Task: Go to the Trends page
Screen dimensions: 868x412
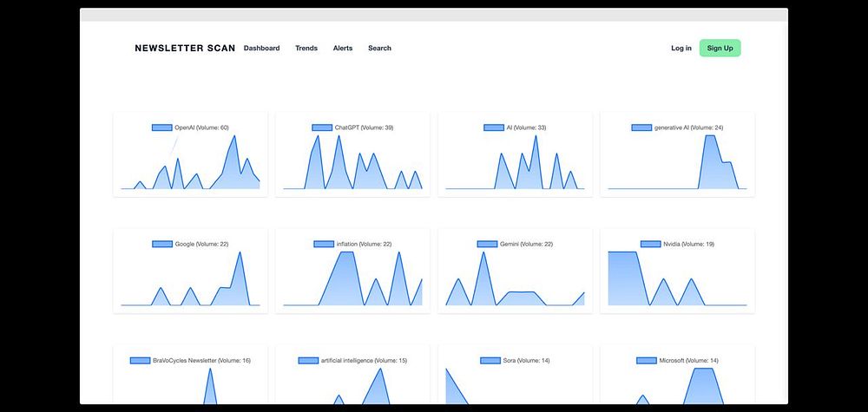Action: click(306, 48)
